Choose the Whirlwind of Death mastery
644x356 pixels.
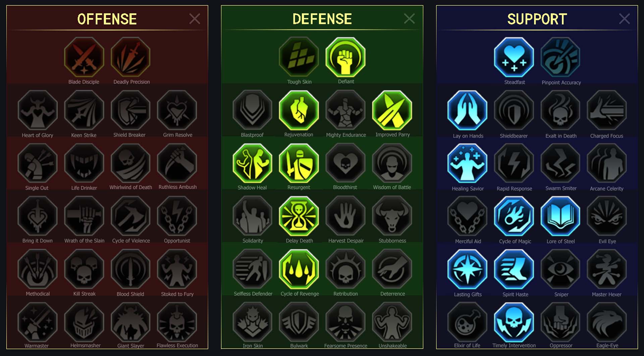click(130, 163)
